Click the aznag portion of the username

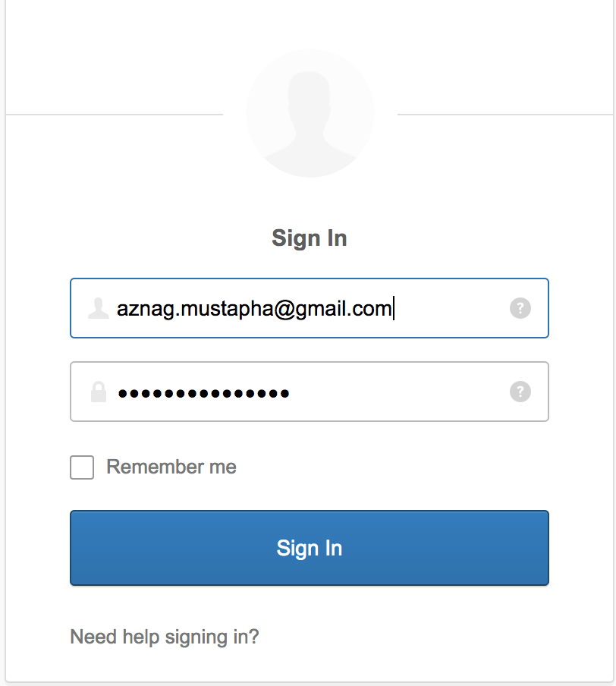click(x=146, y=310)
